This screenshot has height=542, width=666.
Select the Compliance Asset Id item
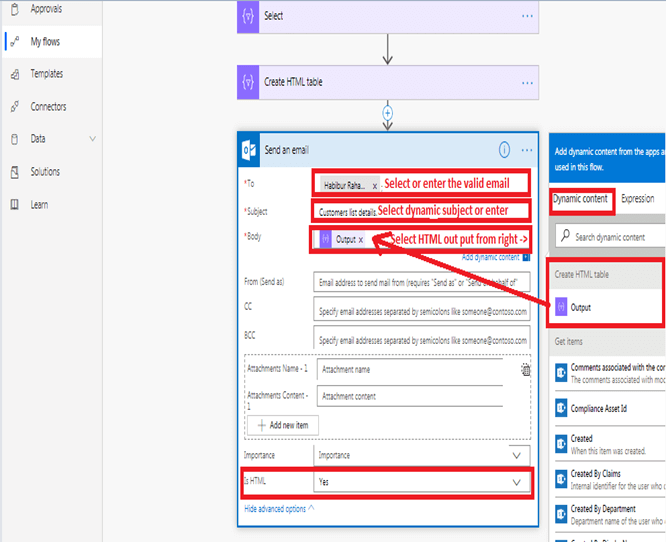click(x=610, y=408)
